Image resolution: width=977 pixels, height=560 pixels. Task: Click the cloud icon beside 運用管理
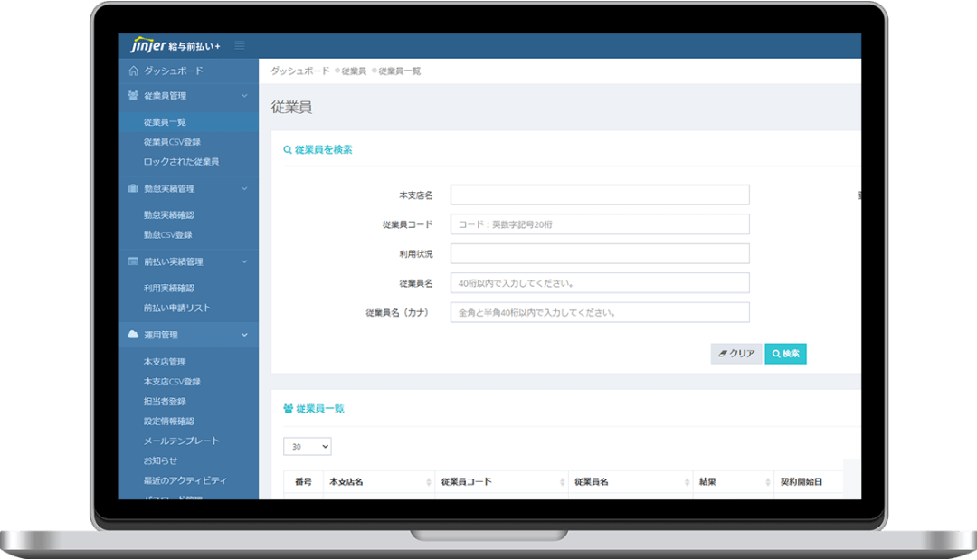[x=134, y=335]
